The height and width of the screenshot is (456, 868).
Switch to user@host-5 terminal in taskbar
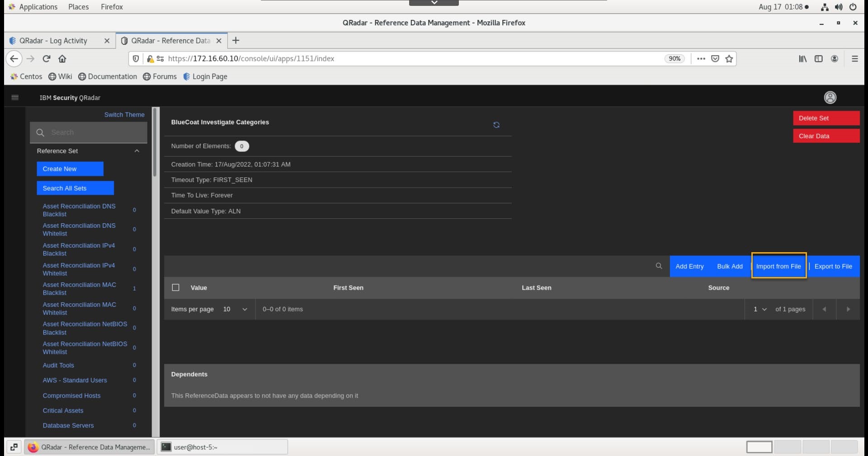(222, 447)
